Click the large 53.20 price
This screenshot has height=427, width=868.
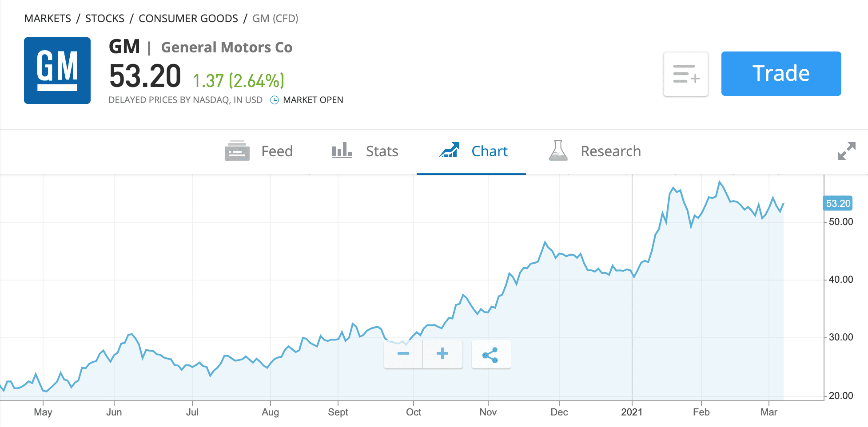[145, 76]
